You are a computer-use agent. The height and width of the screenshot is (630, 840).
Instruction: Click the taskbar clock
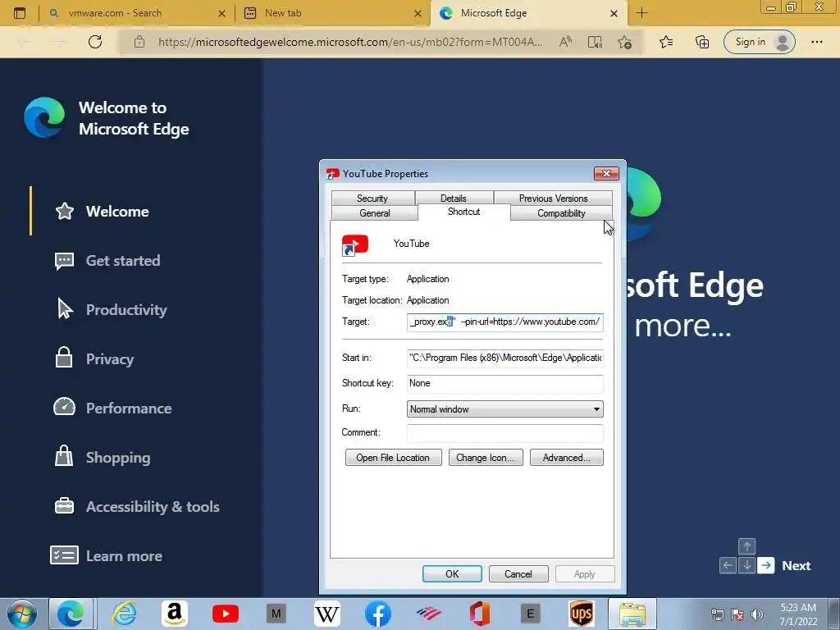coord(798,614)
